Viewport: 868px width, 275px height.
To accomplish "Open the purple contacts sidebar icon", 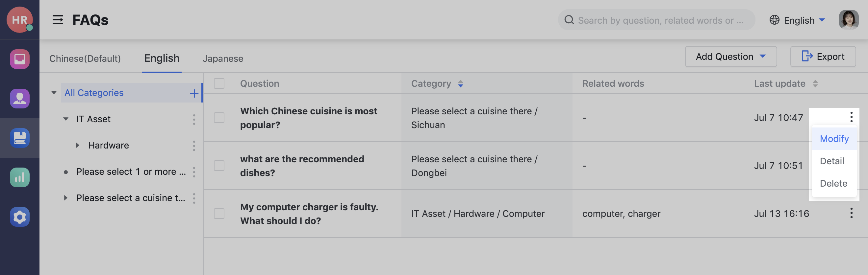I will coord(19,98).
